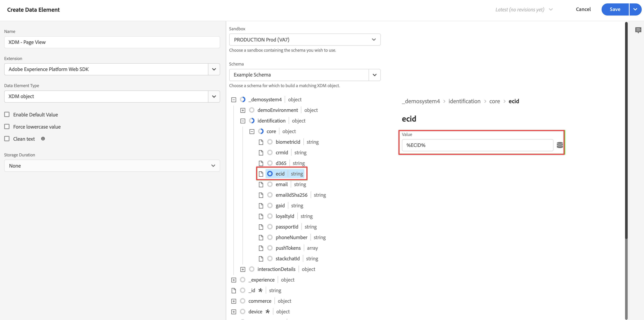This screenshot has height=320, width=644.
Task: Click the document icon beside email field
Action: coord(261,184)
